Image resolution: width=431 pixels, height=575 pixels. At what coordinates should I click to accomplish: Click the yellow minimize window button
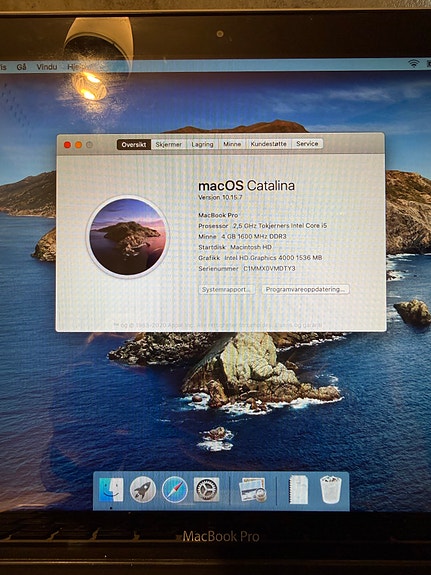78,145
